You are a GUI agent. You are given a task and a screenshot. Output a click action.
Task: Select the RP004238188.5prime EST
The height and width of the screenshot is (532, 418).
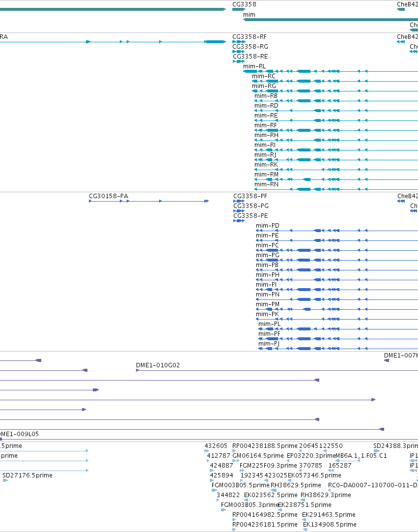[265, 446]
